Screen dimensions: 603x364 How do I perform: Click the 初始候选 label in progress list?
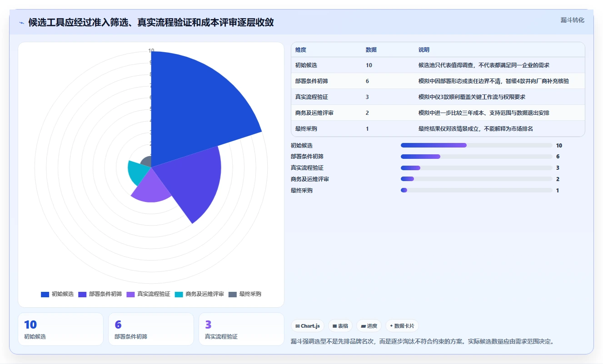pos(302,145)
